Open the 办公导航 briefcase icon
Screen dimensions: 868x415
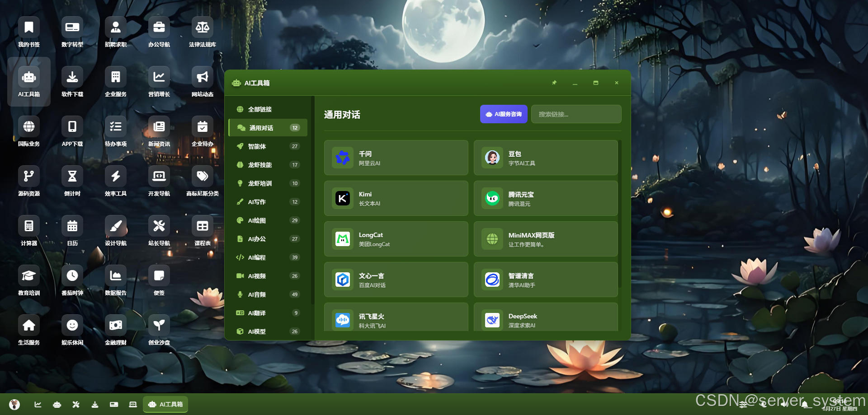159,32
